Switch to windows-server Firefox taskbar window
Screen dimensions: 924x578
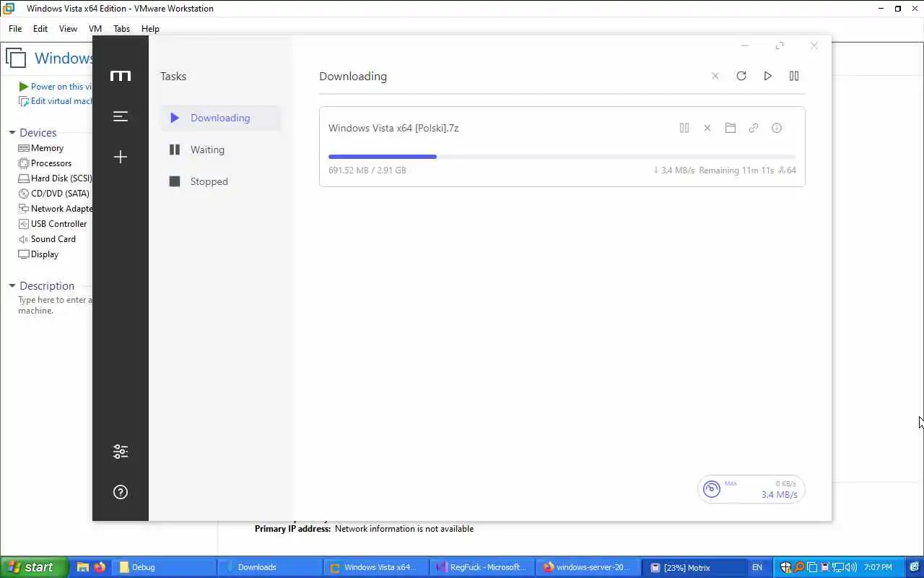[588, 567]
